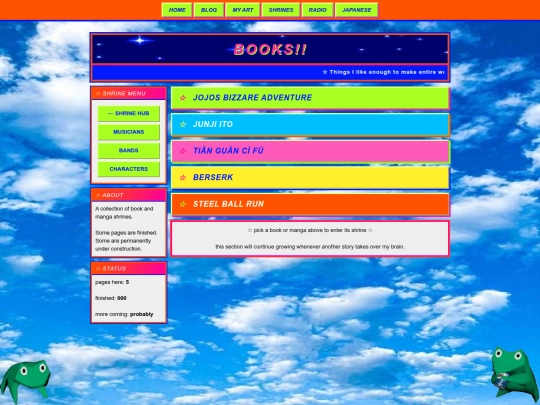The height and width of the screenshot is (405, 540).
Task: Click the star in ABOUT header
Action: (98, 195)
